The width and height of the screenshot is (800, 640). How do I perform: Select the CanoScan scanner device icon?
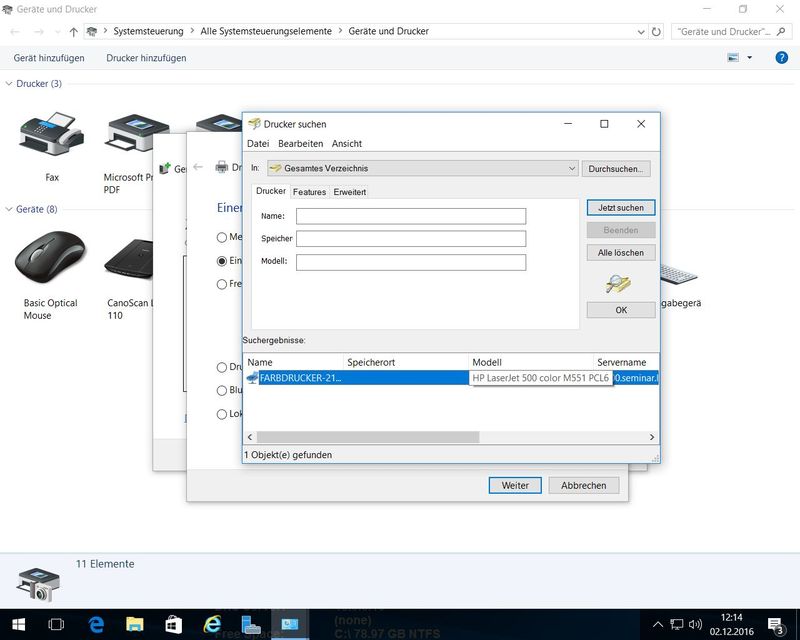tap(128, 261)
